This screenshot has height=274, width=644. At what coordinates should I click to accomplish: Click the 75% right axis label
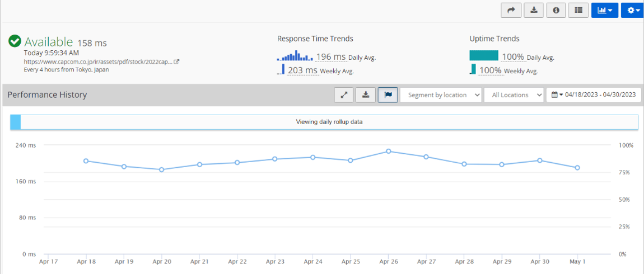(x=624, y=172)
